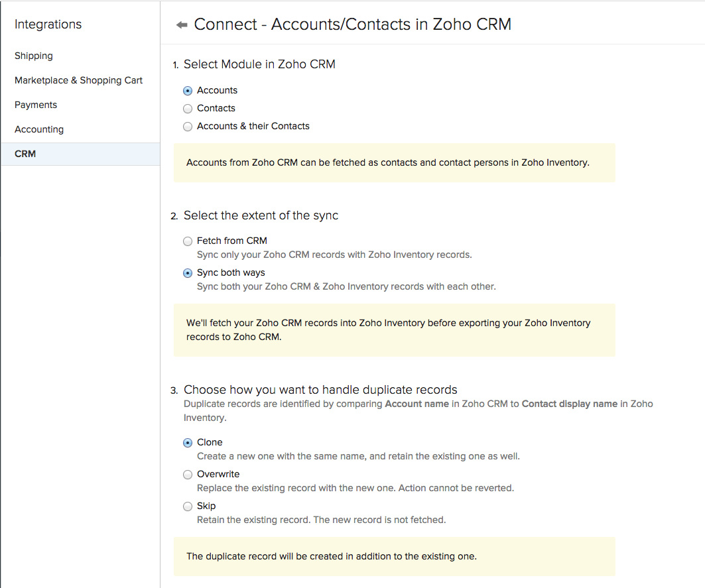Click the Integrations sidebar heading
This screenshot has height=588, width=705.
(48, 24)
